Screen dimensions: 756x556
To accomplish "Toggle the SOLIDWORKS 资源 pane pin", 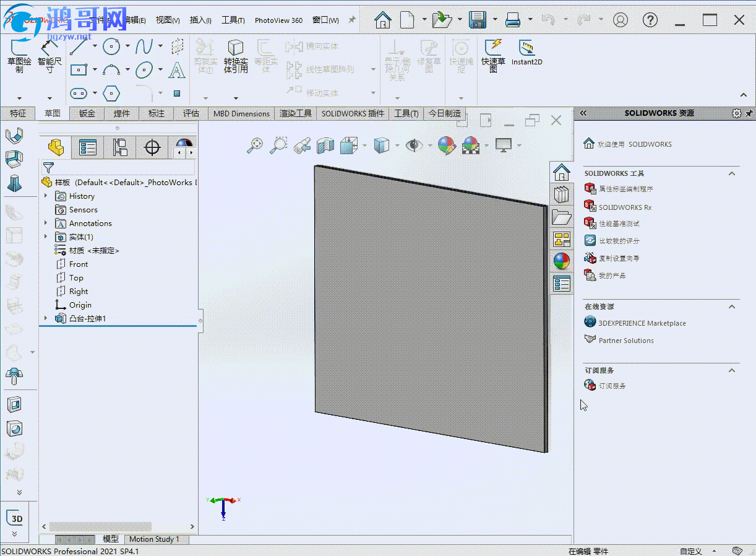I will pyautogui.click(x=749, y=113).
